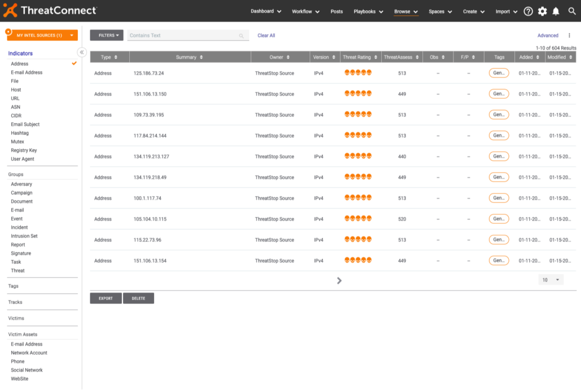Select E-mail Address under Indicators
The width and height of the screenshot is (581, 392).
click(27, 72)
